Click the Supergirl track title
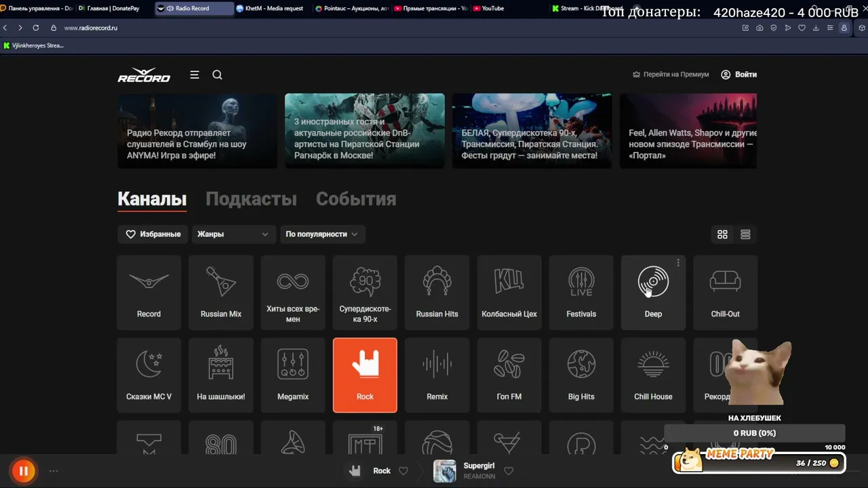868x488 pixels. coord(479,466)
